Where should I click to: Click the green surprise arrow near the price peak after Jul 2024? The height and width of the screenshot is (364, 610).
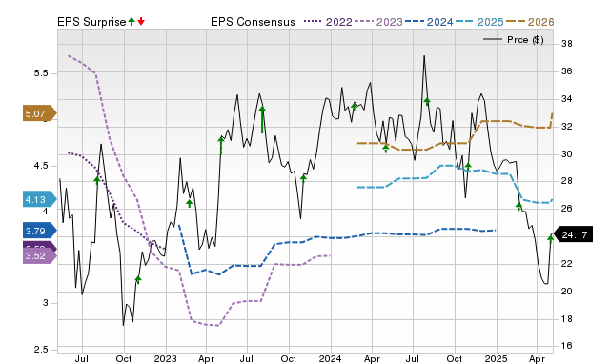point(427,102)
